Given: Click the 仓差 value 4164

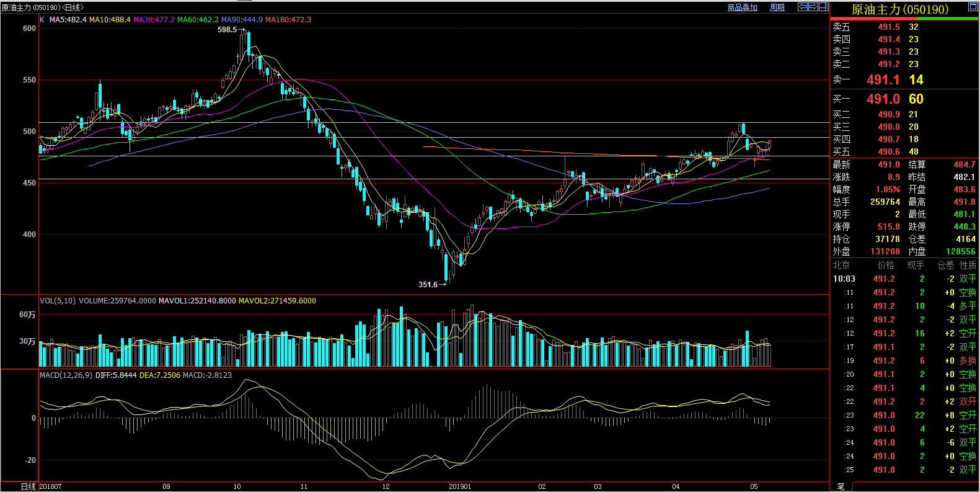Looking at the screenshot, I should coord(966,239).
